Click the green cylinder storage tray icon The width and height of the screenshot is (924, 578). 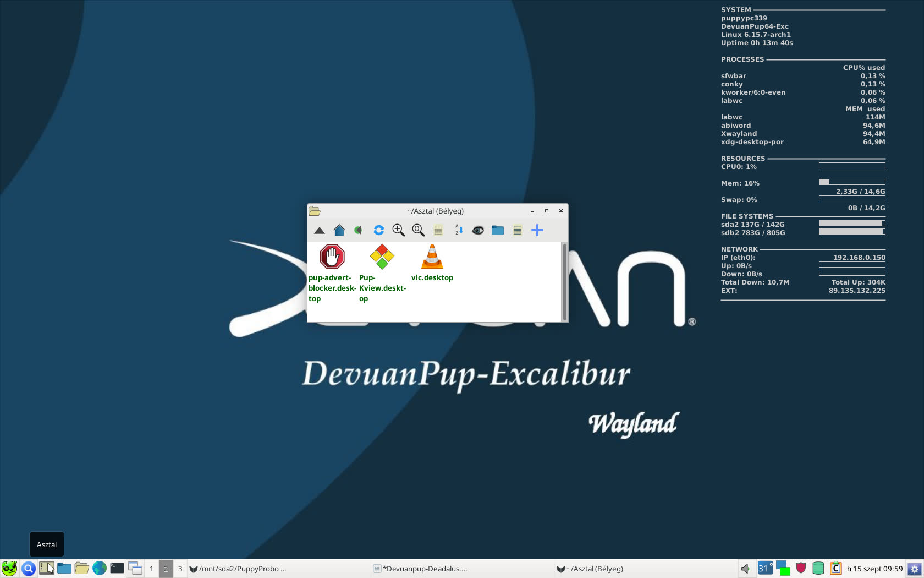[818, 569]
